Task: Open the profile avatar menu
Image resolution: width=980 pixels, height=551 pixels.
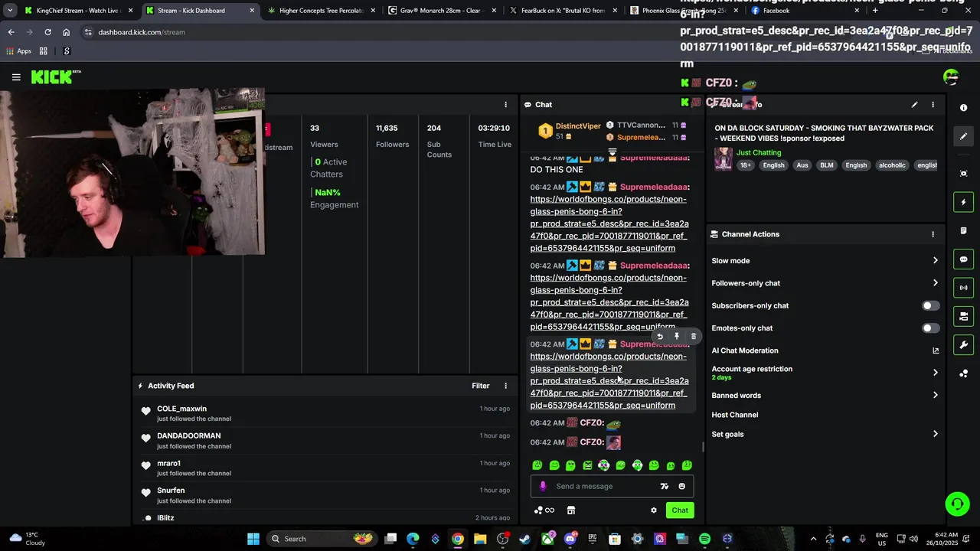Action: tap(951, 77)
